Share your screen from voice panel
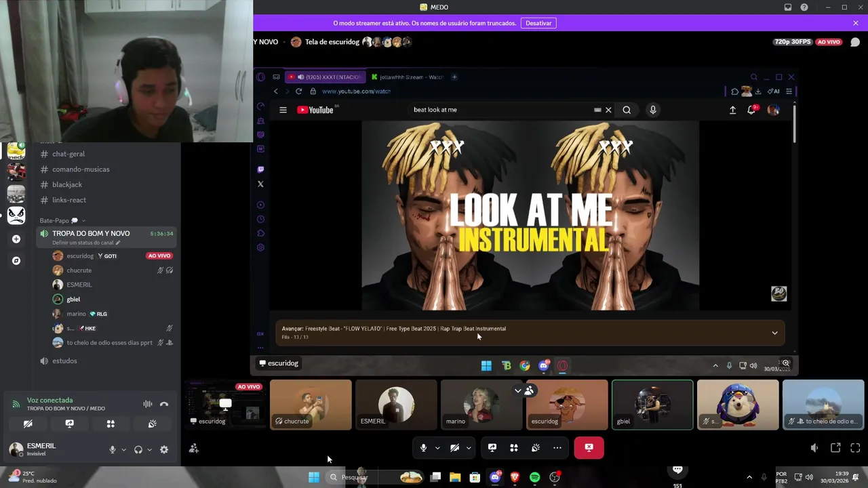Screen dimensions: 868x488 [x=69, y=424]
